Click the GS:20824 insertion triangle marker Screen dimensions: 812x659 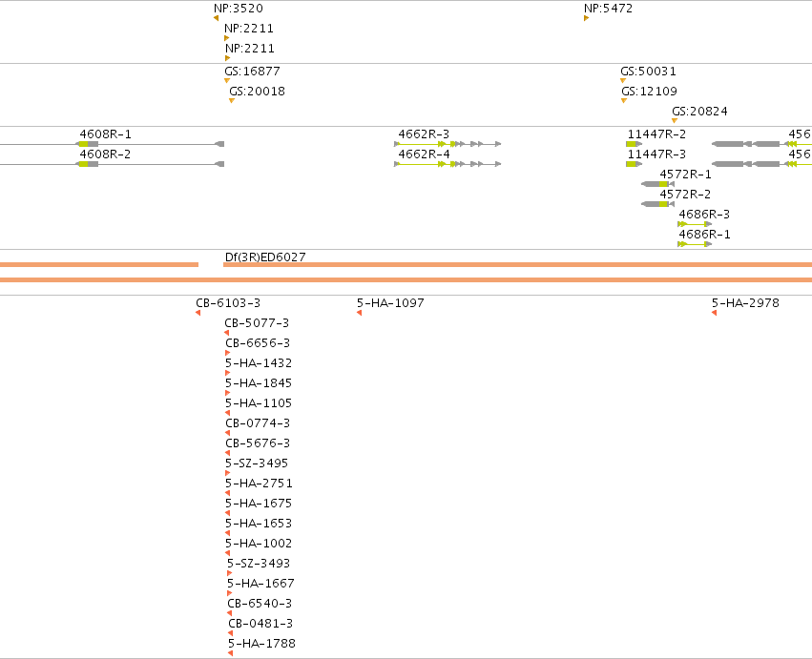(x=675, y=120)
